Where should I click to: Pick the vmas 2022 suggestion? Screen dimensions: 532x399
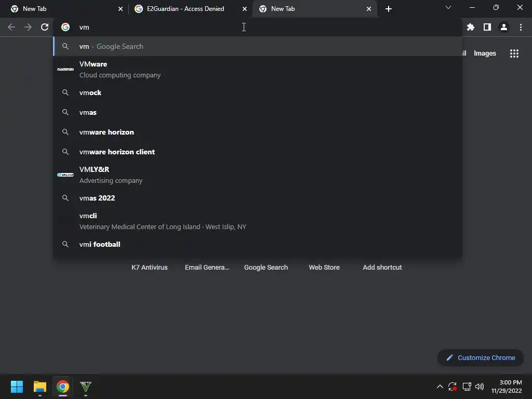pyautogui.click(x=258, y=198)
